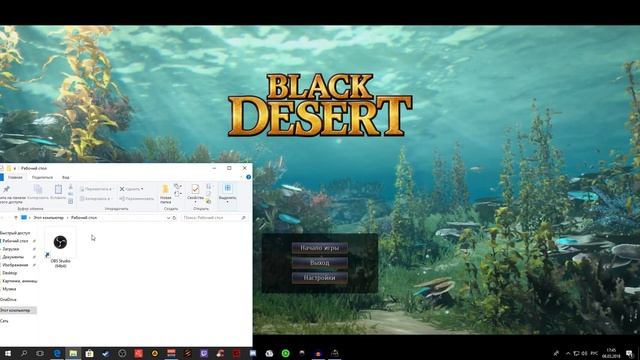Open Explorer help question mark icon

tap(248, 177)
